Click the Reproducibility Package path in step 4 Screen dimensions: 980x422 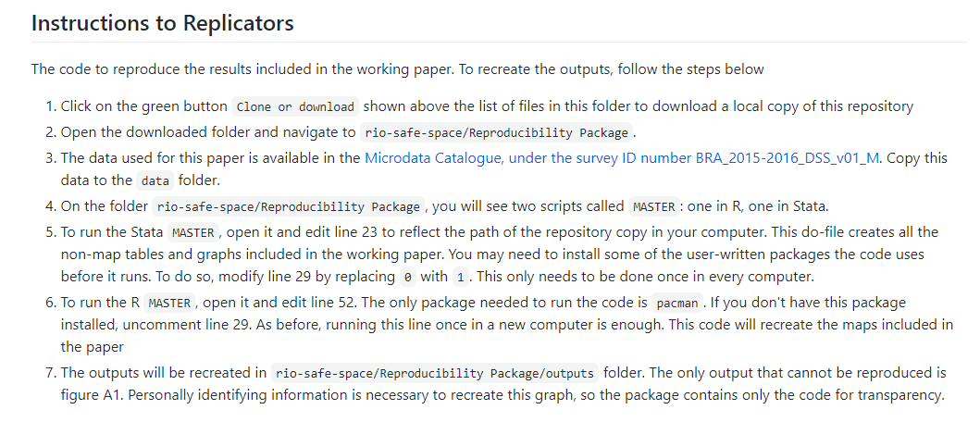click(x=289, y=206)
